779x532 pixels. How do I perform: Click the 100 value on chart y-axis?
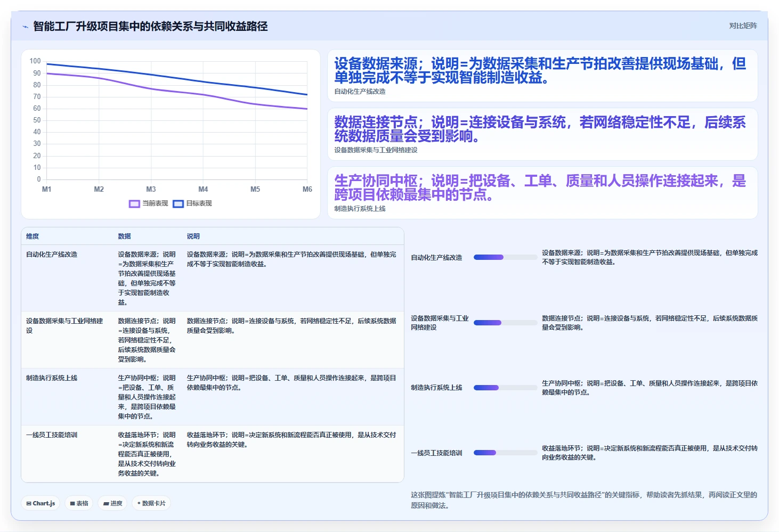pos(35,61)
